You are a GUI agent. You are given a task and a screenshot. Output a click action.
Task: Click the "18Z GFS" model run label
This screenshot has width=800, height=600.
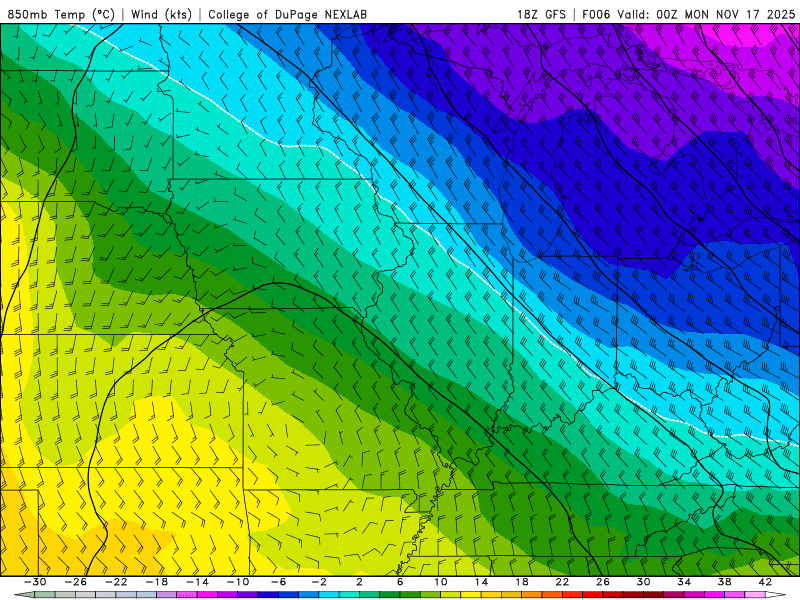point(541,14)
